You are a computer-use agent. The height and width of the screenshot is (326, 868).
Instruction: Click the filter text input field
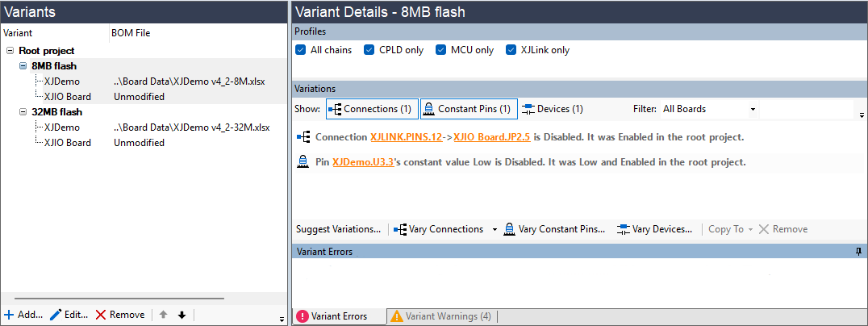805,109
